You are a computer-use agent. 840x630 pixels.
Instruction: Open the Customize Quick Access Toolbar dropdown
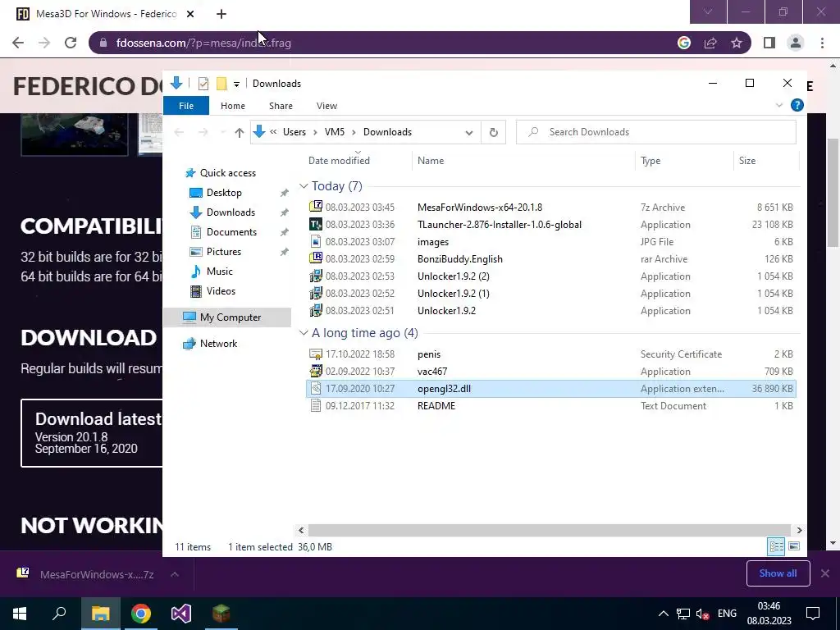(x=236, y=84)
